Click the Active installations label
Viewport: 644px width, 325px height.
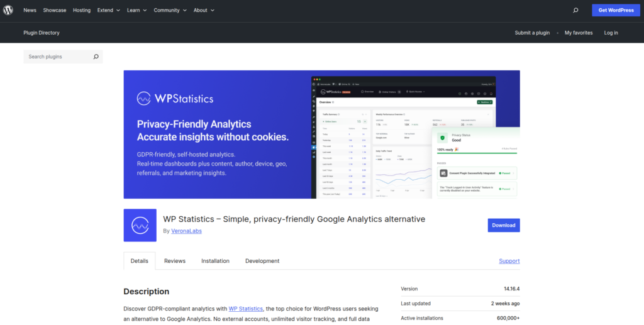422,318
